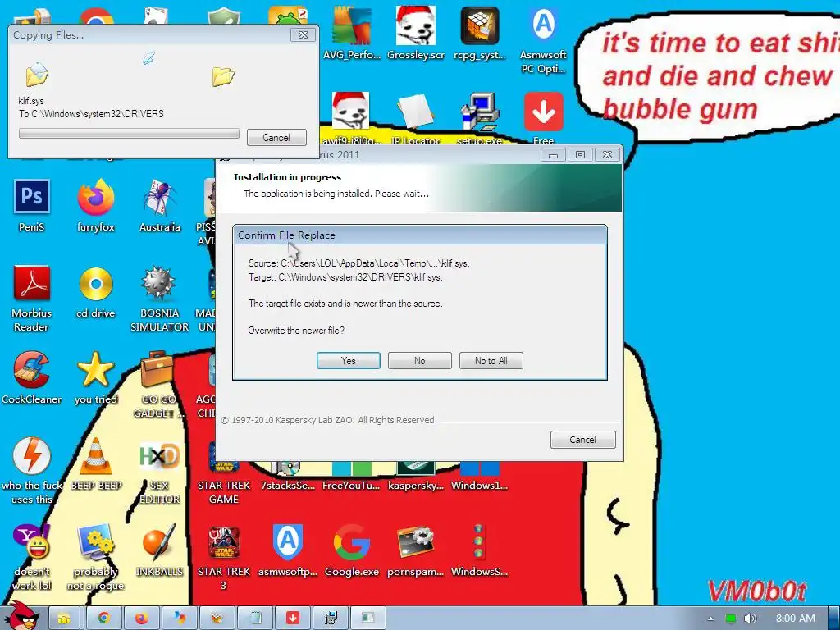Click the red download arrow taskbar button

293,619
